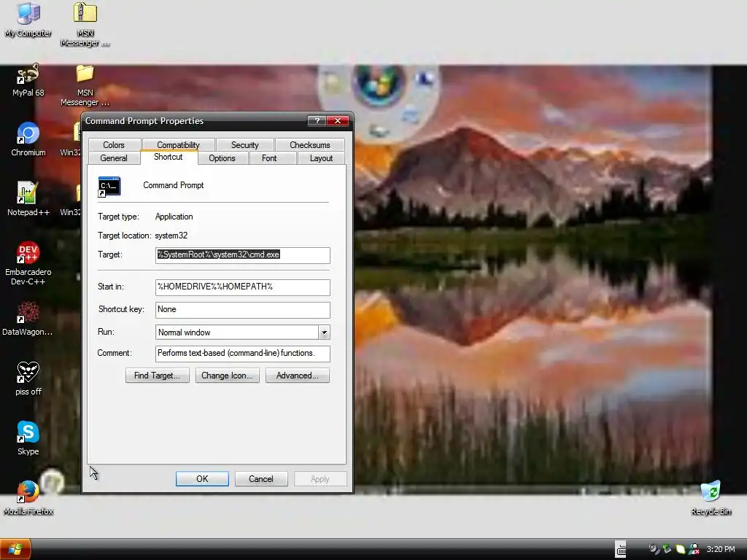Click the Safely Remove Hardware tray icon

coord(667,549)
